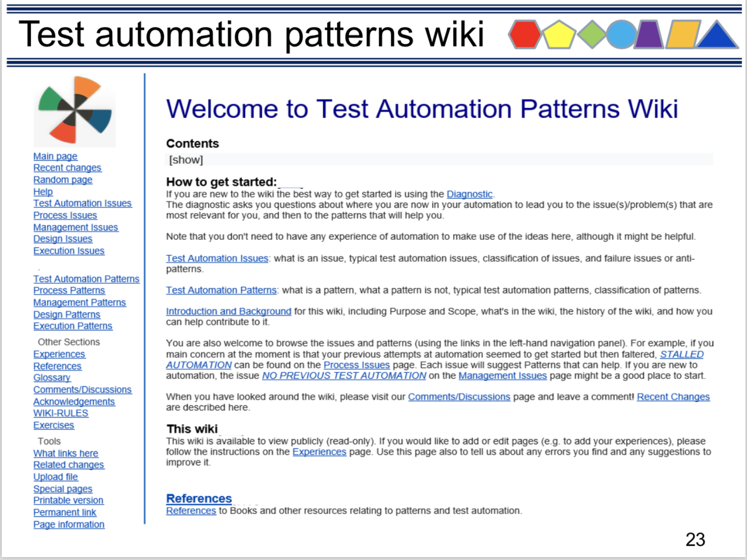Open What links here tool
The width and height of the screenshot is (747, 560).
(x=66, y=454)
